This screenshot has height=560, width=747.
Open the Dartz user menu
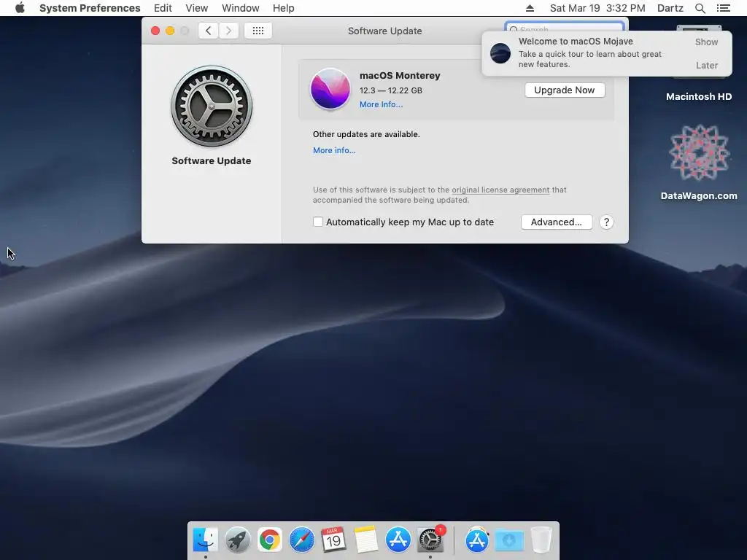point(670,8)
